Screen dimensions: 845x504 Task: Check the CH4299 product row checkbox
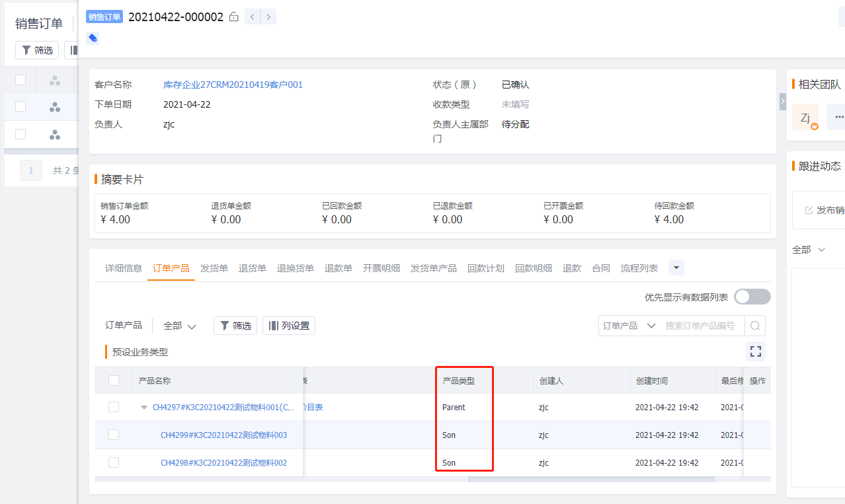point(114,435)
